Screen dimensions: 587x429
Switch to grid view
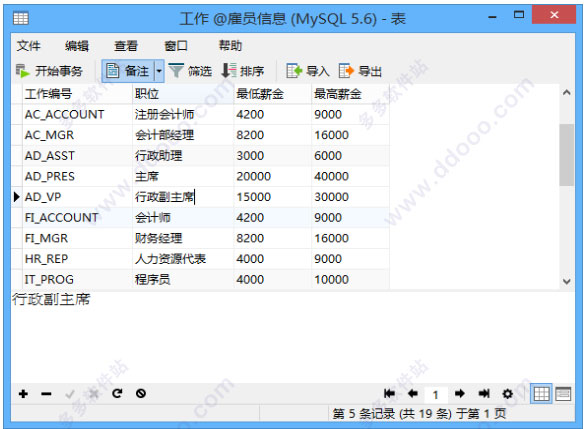[x=541, y=394]
